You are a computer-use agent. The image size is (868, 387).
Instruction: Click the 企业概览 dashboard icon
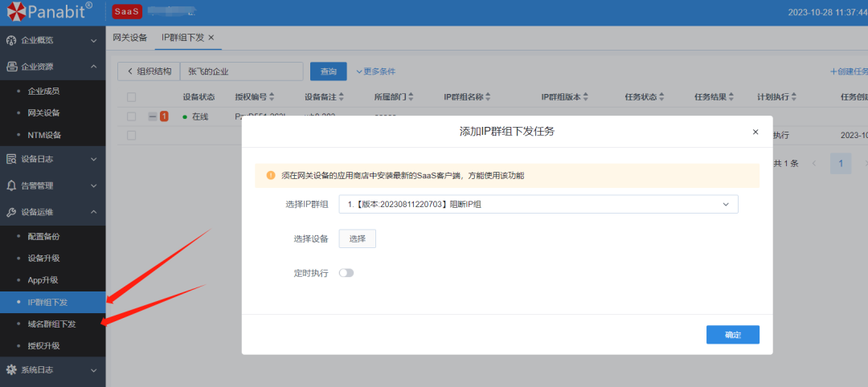[x=11, y=40]
